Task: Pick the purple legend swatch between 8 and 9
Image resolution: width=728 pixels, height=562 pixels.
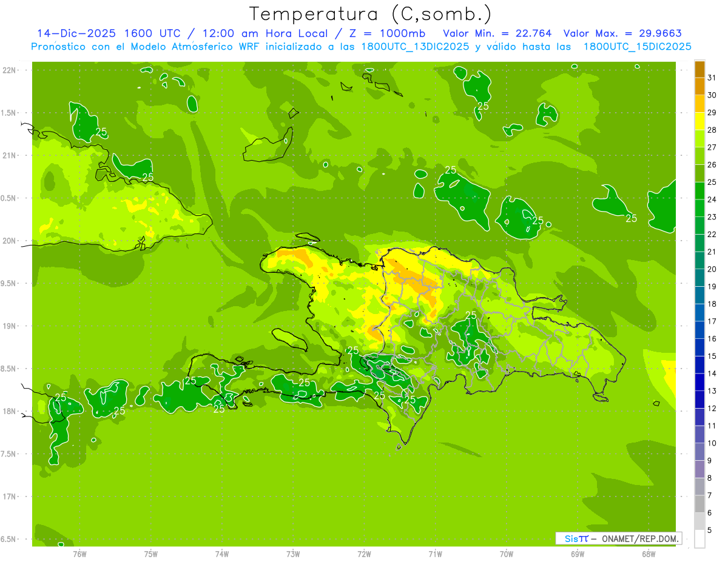Action: [x=699, y=469]
